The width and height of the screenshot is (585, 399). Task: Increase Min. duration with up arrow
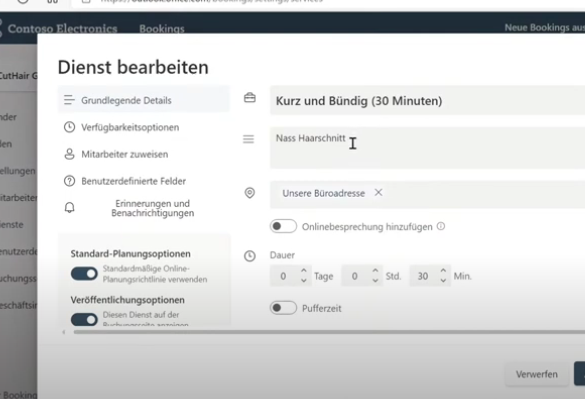(443, 271)
